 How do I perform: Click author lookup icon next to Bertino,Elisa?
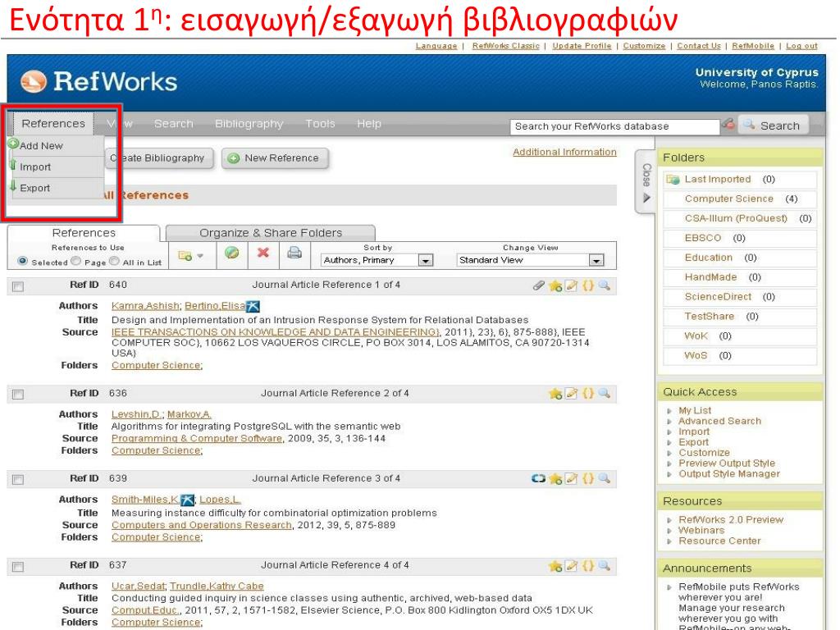tap(253, 307)
